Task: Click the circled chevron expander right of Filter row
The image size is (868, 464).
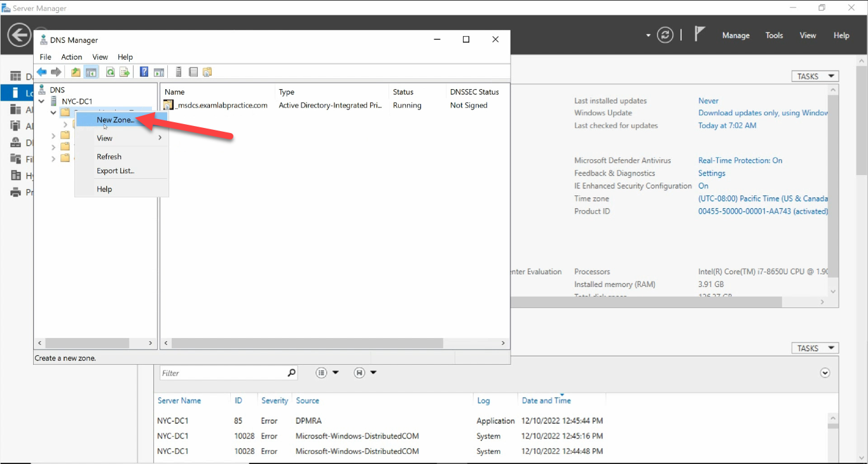Action: pos(825,373)
